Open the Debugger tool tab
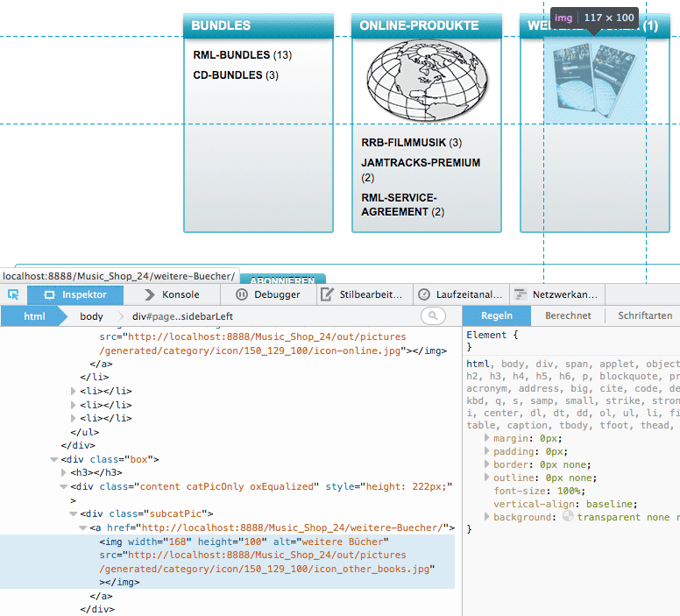Image resolution: width=680 pixels, height=616 pixels. point(267,295)
